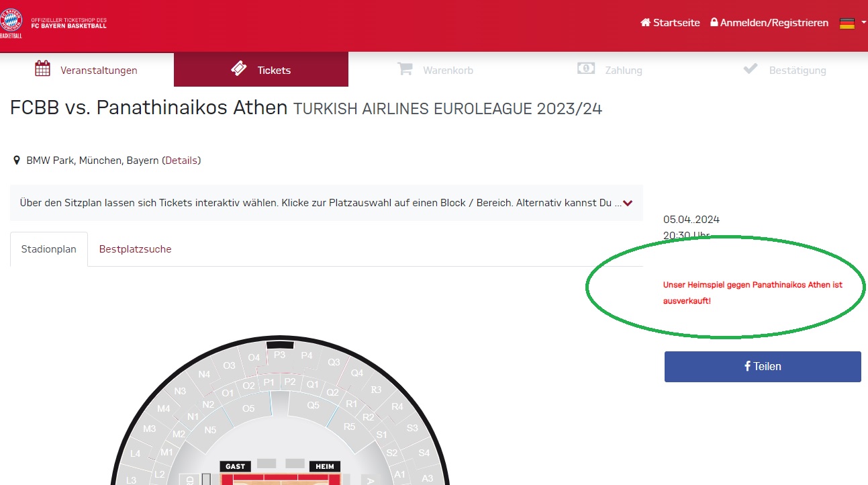Pick seating block O1
Image resolution: width=868 pixels, height=485 pixels.
(x=228, y=393)
